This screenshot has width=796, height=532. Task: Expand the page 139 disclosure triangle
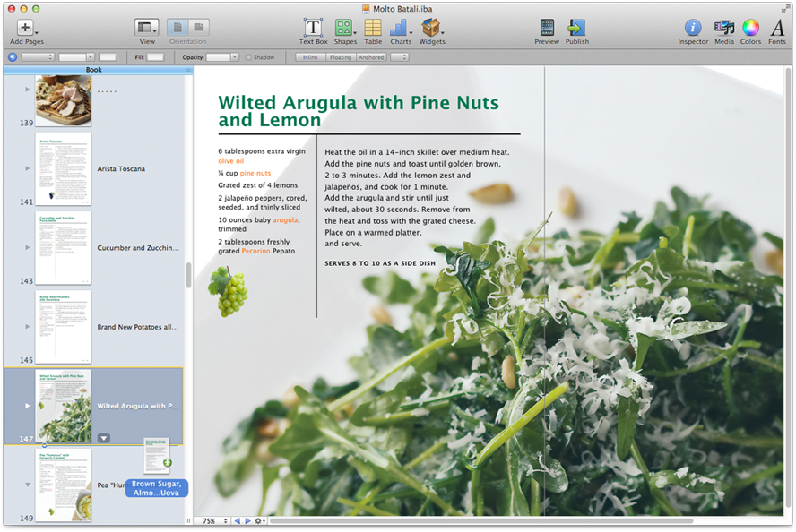28,90
